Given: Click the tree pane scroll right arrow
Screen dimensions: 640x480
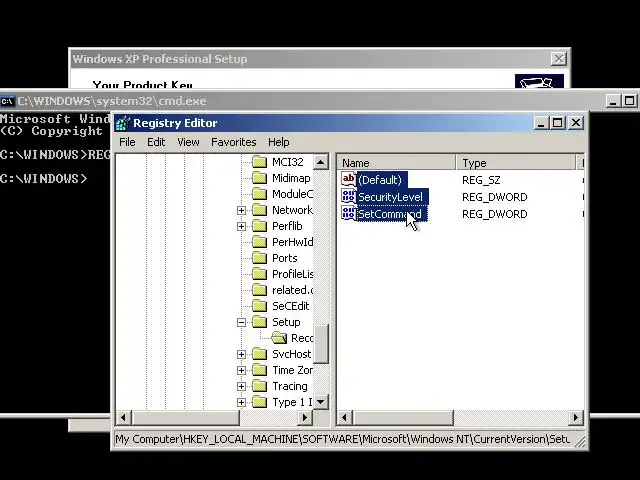Looking at the screenshot, I should (304, 418).
